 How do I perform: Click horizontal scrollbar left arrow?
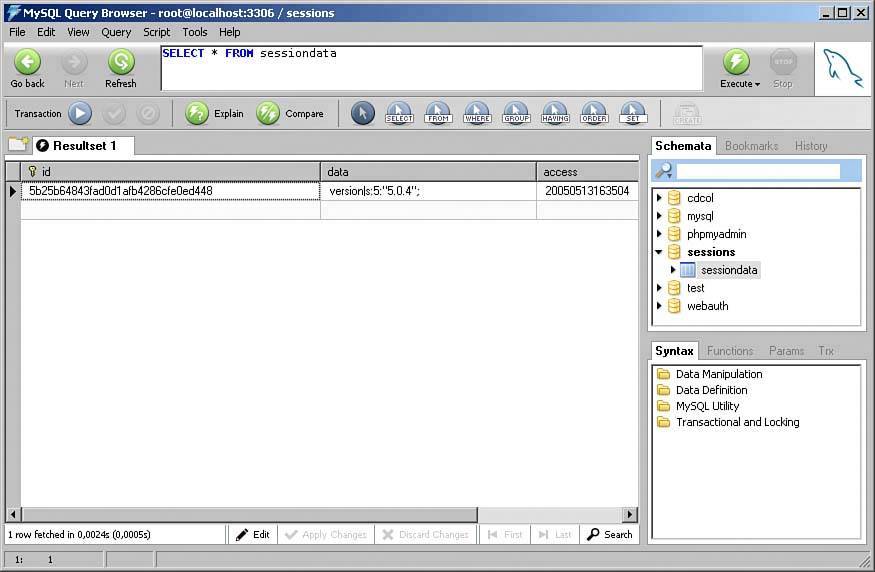(x=13, y=514)
